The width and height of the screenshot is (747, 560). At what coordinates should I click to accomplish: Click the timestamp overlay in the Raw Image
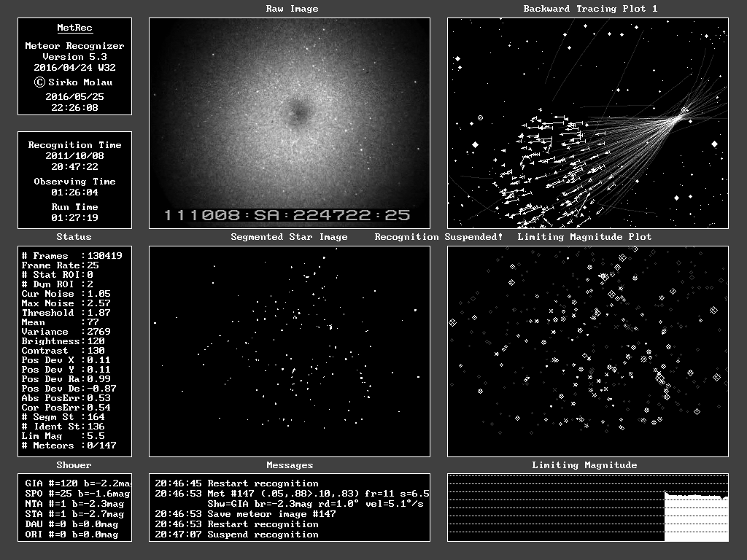point(287,215)
